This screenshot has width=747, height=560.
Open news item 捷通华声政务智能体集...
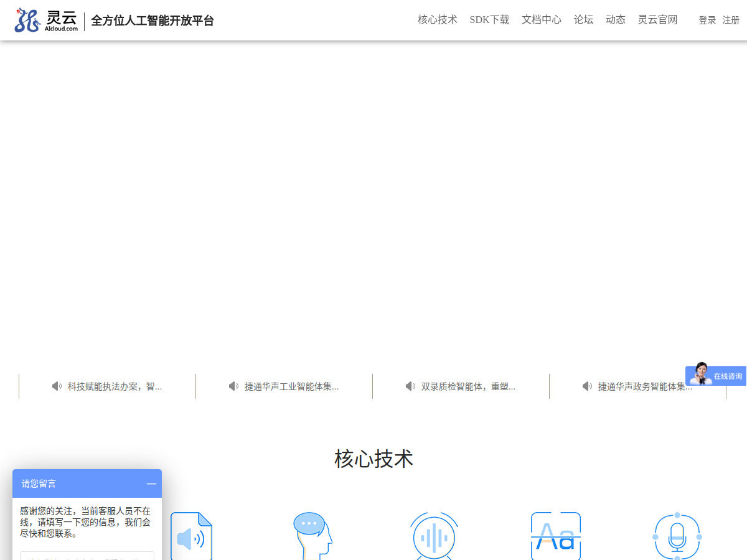click(645, 386)
